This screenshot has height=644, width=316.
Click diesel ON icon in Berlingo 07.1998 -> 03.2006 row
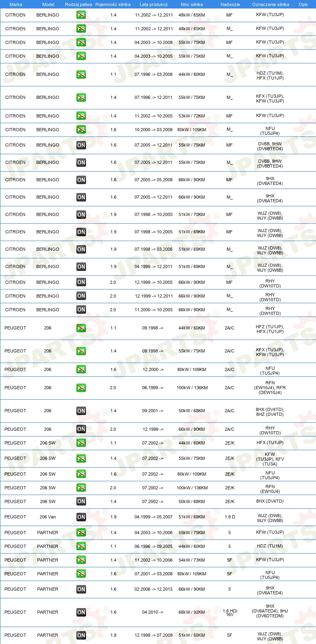click(81, 249)
